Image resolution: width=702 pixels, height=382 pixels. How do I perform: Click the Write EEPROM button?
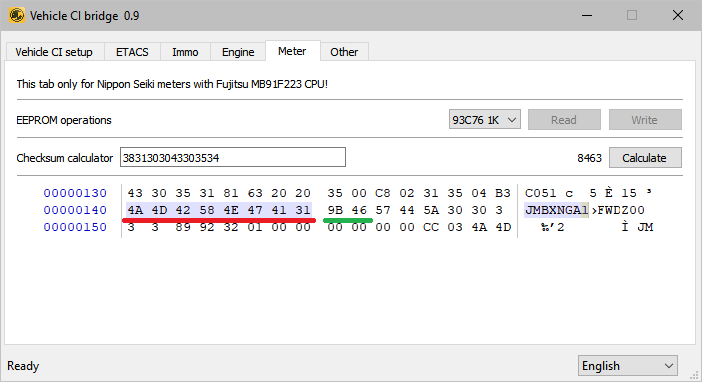645,120
